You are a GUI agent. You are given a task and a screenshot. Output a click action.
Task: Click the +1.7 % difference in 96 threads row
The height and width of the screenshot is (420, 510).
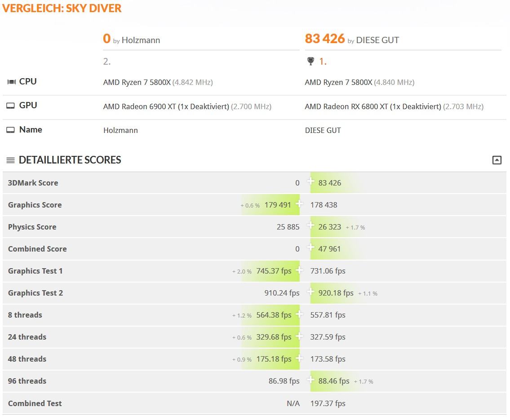coord(364,382)
